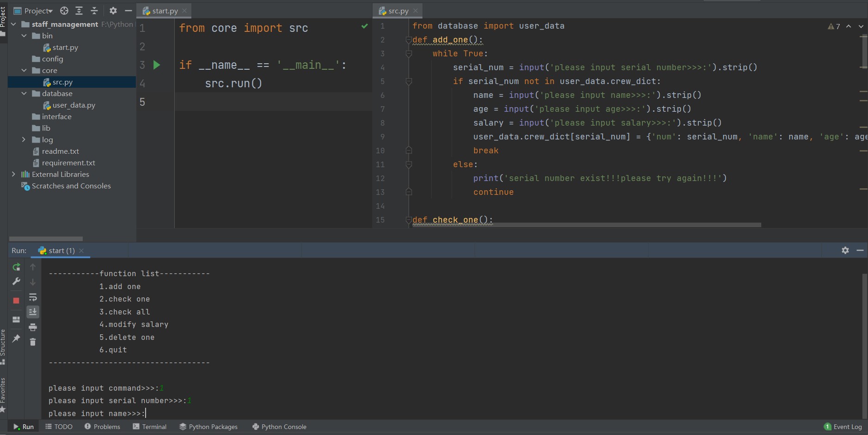The width and height of the screenshot is (868, 435).
Task: Open the Python Console button
Action: (279, 427)
